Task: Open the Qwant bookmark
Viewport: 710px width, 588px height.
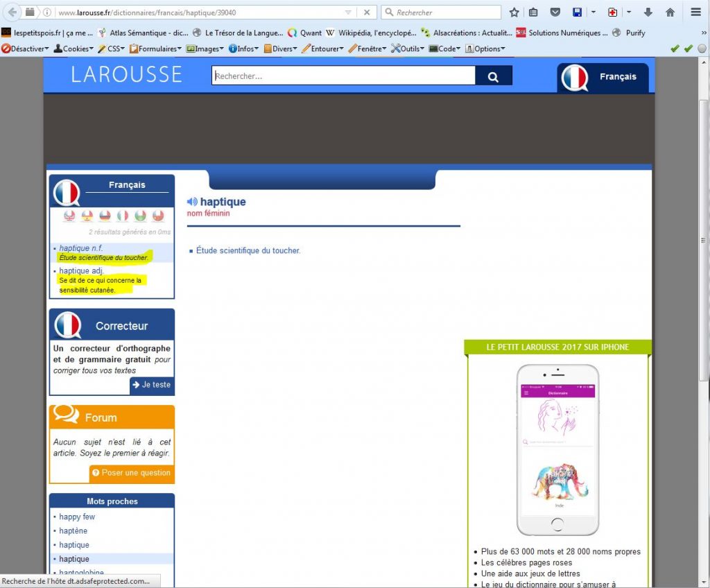Action: [305, 33]
